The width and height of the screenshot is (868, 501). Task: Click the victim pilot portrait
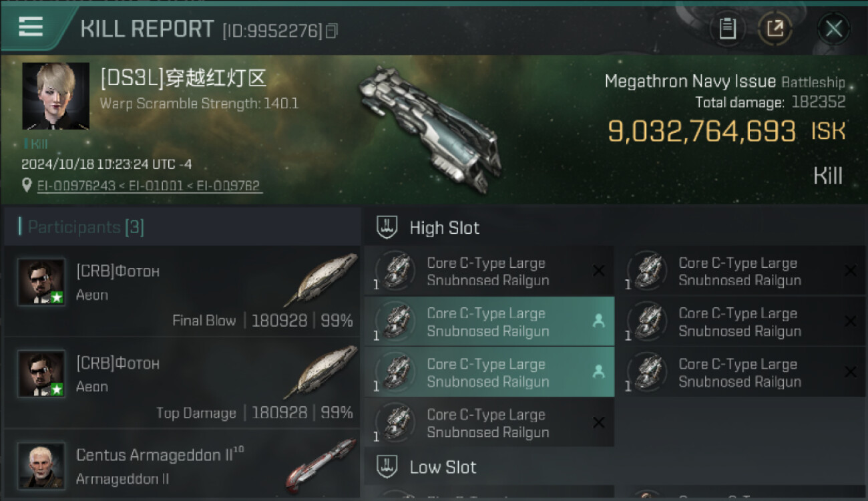pyautogui.click(x=55, y=96)
